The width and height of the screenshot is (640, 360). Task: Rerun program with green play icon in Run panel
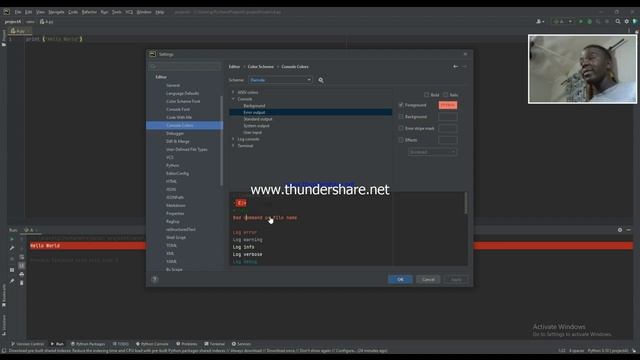click(x=12, y=239)
